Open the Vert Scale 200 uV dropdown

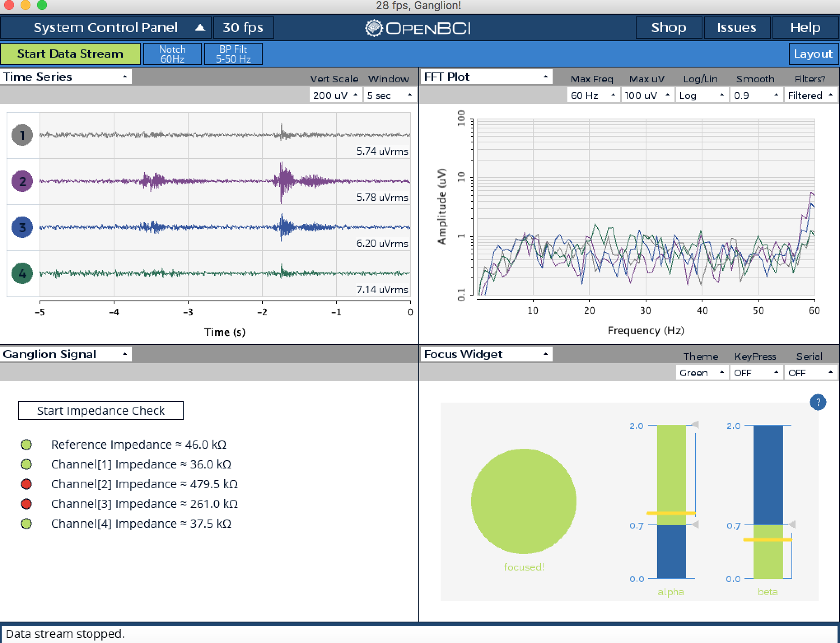335,96
